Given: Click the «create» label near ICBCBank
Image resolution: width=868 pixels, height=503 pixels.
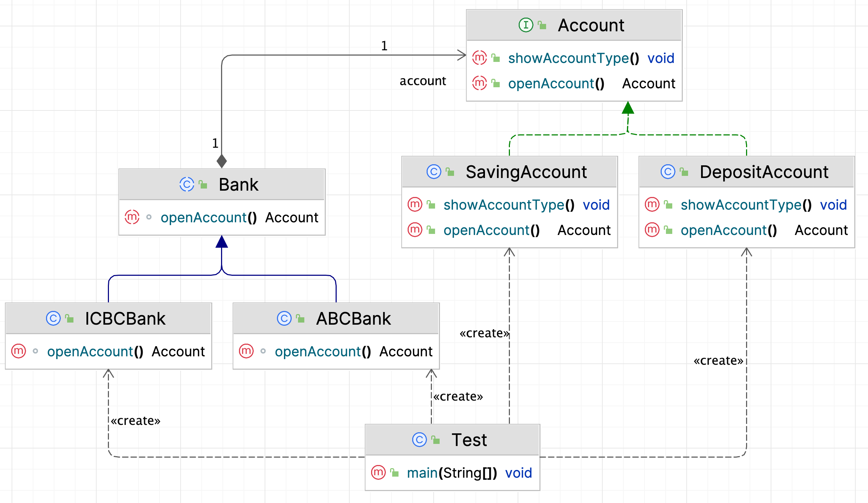Looking at the screenshot, I should point(135,421).
